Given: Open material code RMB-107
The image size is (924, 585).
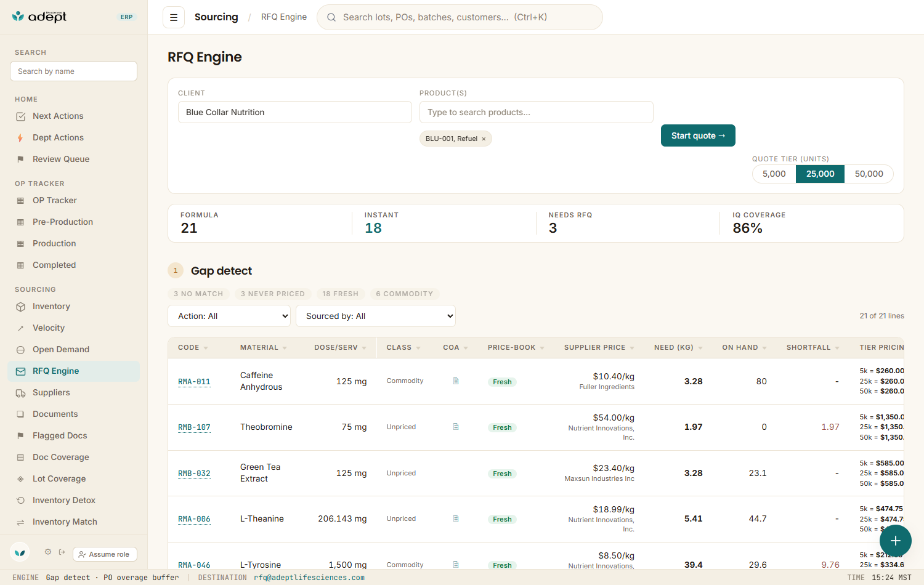Looking at the screenshot, I should 194,427.
